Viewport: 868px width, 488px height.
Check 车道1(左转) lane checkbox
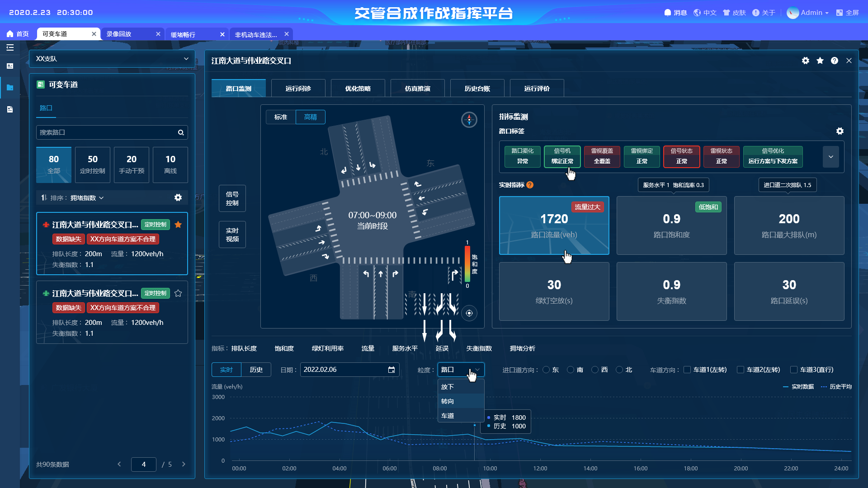(x=687, y=370)
